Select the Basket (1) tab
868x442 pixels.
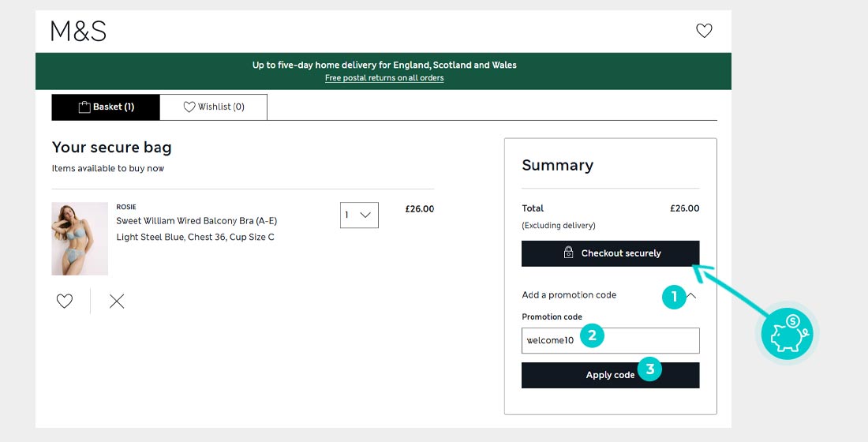(x=106, y=107)
